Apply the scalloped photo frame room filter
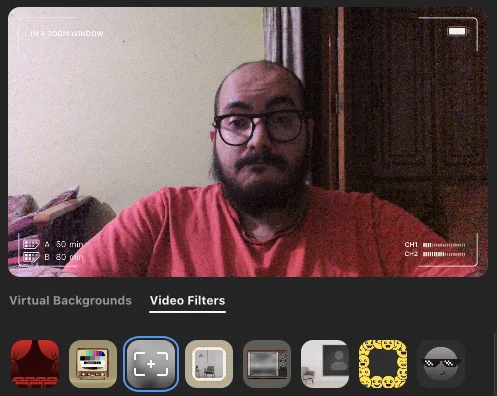Viewport: 497px width, 396px height. (209, 364)
